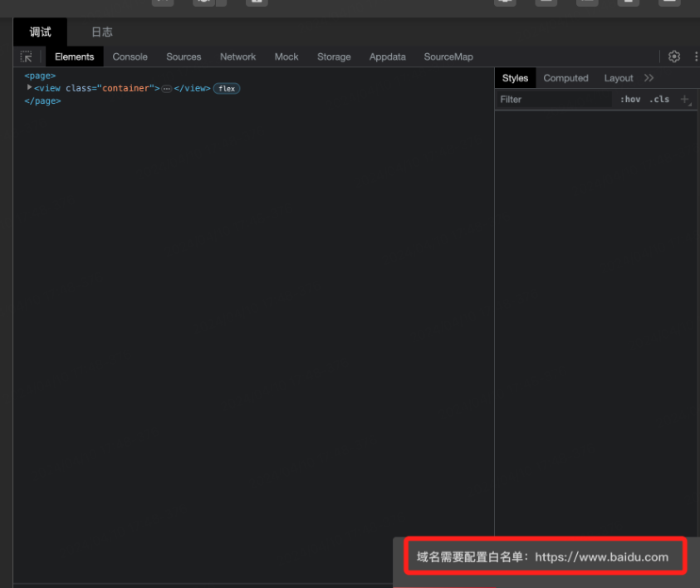
Task: Select the closing </page> tag
Action: pos(42,100)
